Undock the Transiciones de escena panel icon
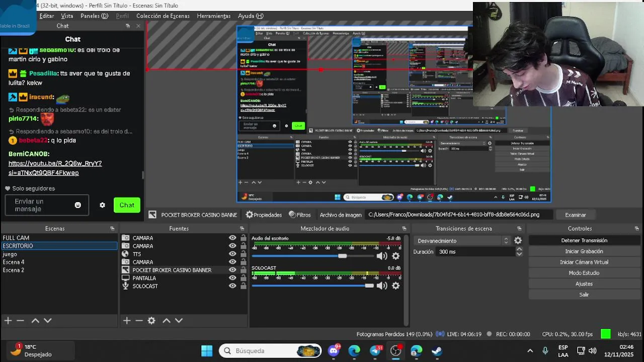Viewport: 644px width, 362px height. click(x=519, y=229)
